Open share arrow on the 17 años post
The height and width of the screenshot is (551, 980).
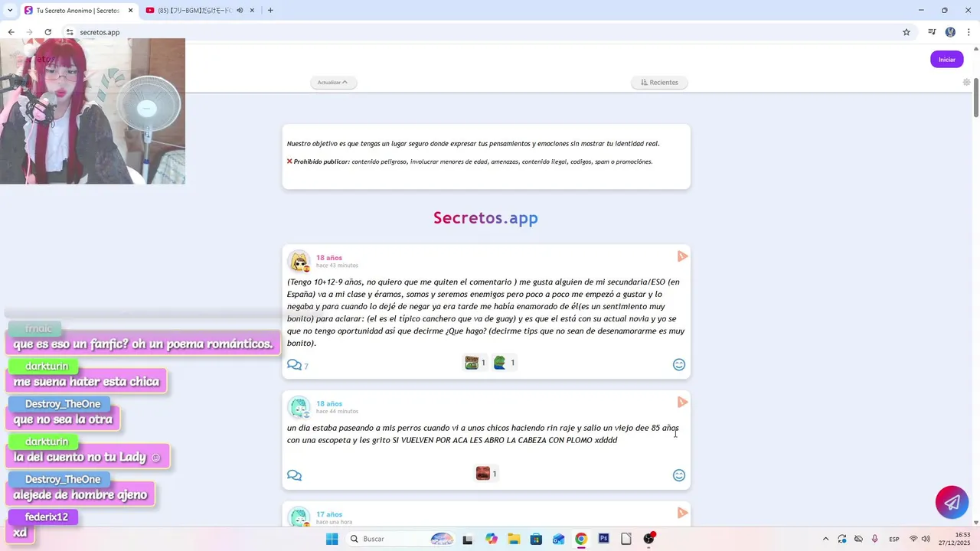point(682,513)
